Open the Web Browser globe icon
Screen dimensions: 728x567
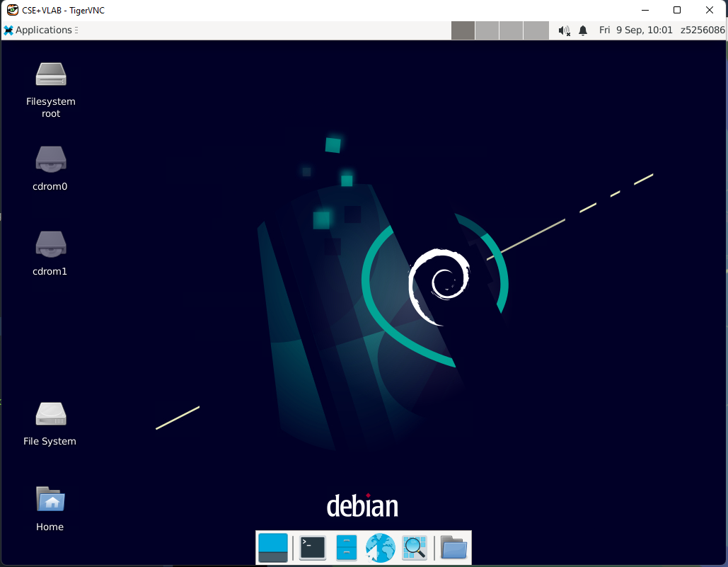click(x=380, y=548)
